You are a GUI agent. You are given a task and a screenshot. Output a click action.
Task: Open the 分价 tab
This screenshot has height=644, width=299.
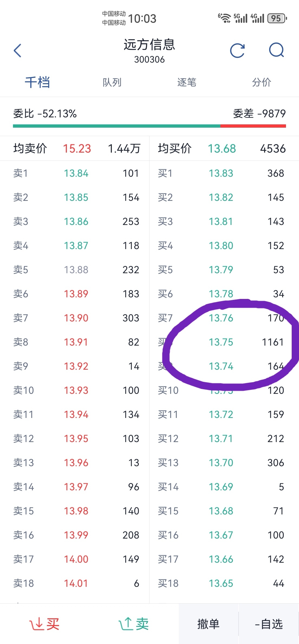pos(262,82)
